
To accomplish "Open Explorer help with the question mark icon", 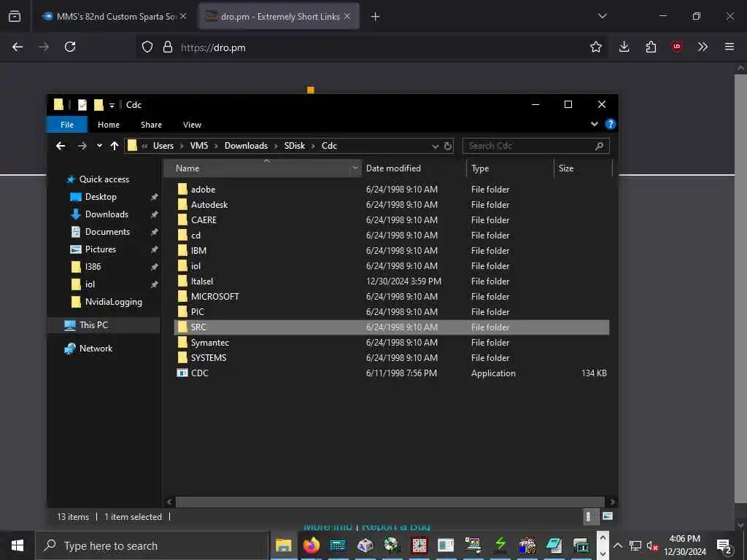I will [x=610, y=124].
